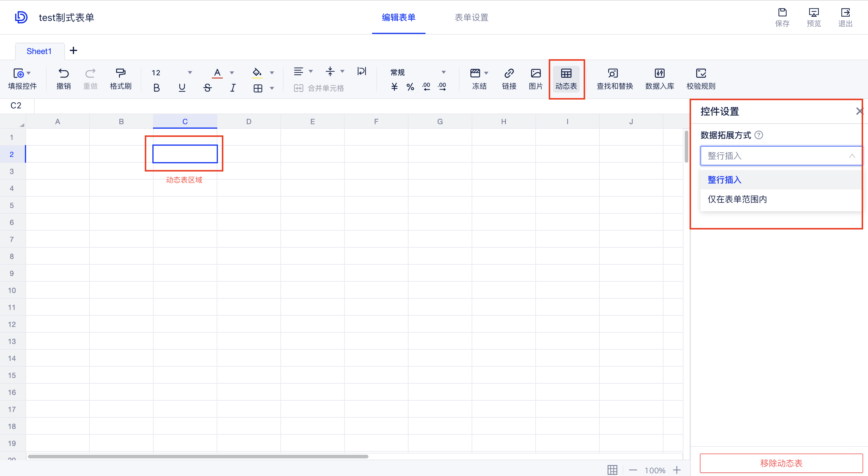Select the 格式刷 format painter tool
The image size is (868, 476).
(120, 79)
